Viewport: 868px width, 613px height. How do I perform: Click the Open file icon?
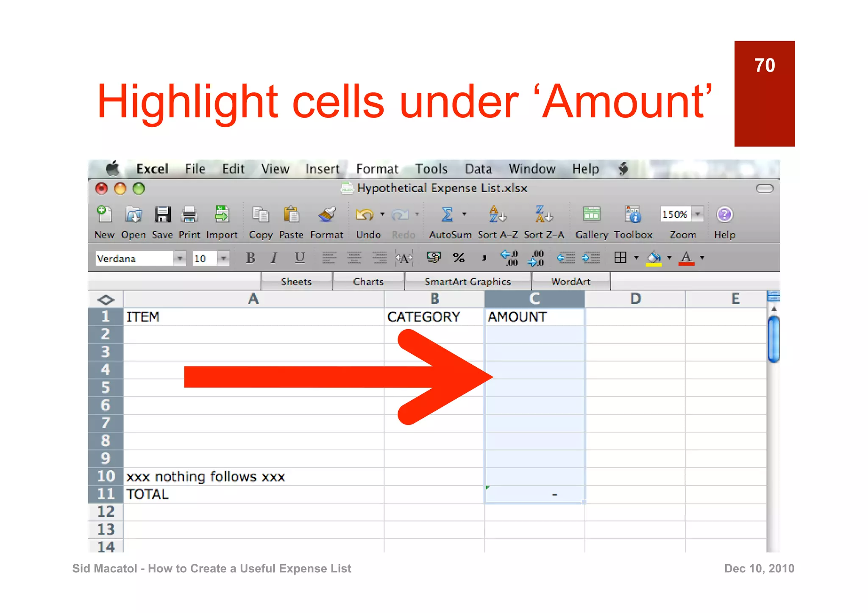click(134, 214)
